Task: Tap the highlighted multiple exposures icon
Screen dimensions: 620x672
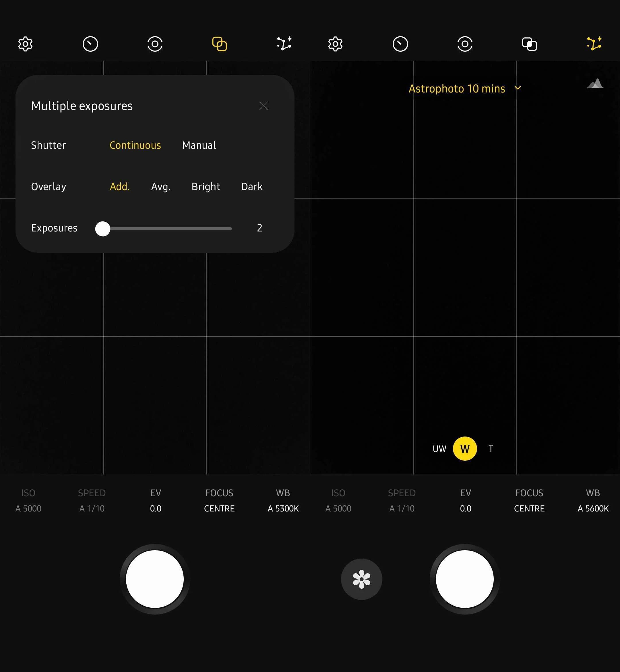Action: [219, 44]
